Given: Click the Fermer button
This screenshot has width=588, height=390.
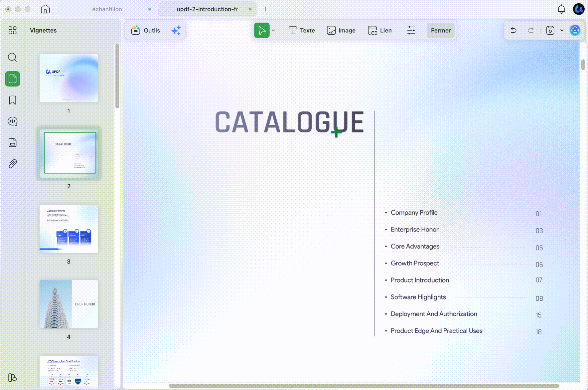Looking at the screenshot, I should [441, 30].
